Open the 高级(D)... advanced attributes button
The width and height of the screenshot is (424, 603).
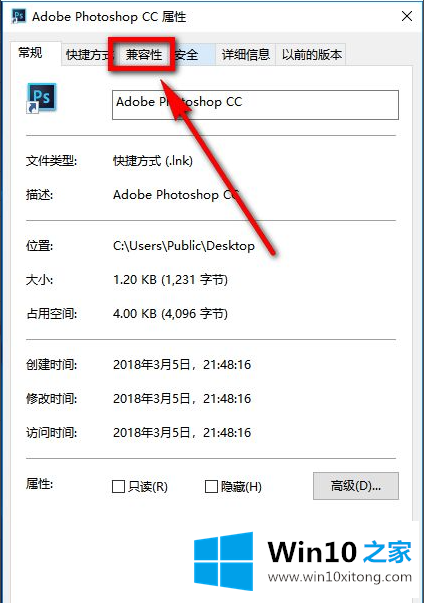click(x=356, y=486)
